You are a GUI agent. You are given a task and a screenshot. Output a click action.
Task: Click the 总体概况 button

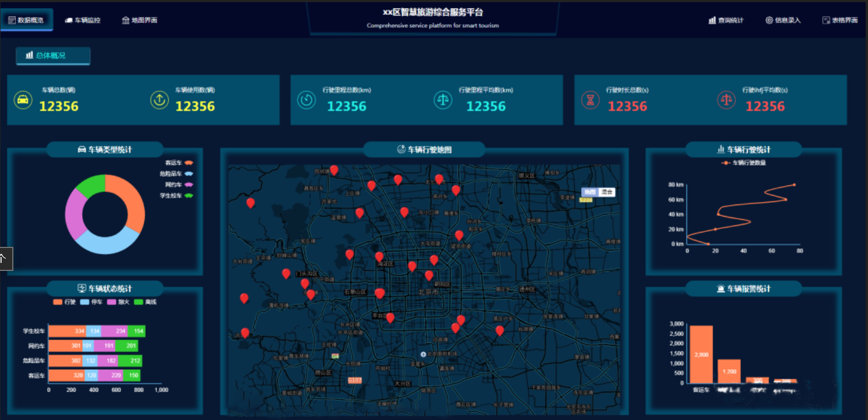[x=52, y=56]
